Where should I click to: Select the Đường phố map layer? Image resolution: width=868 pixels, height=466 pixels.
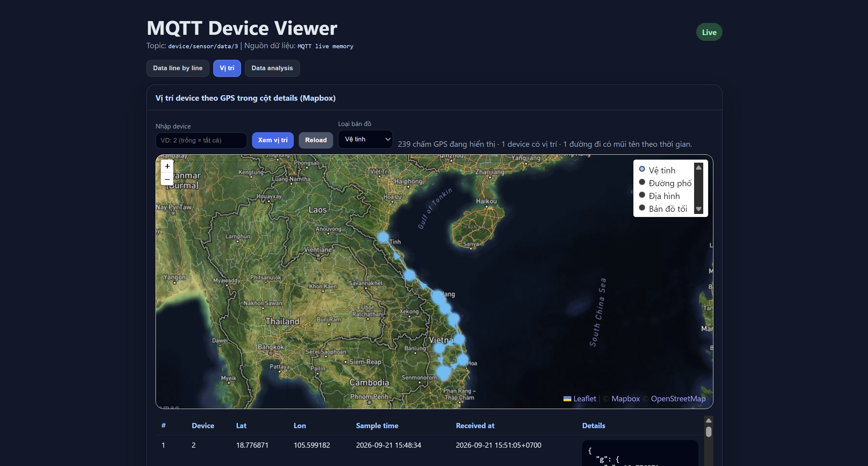coord(642,182)
